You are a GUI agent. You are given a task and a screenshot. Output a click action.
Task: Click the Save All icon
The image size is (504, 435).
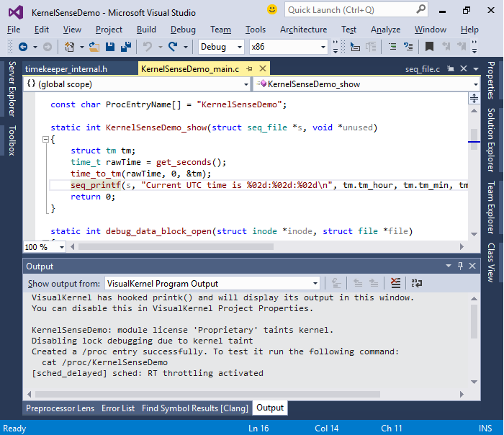coord(126,47)
